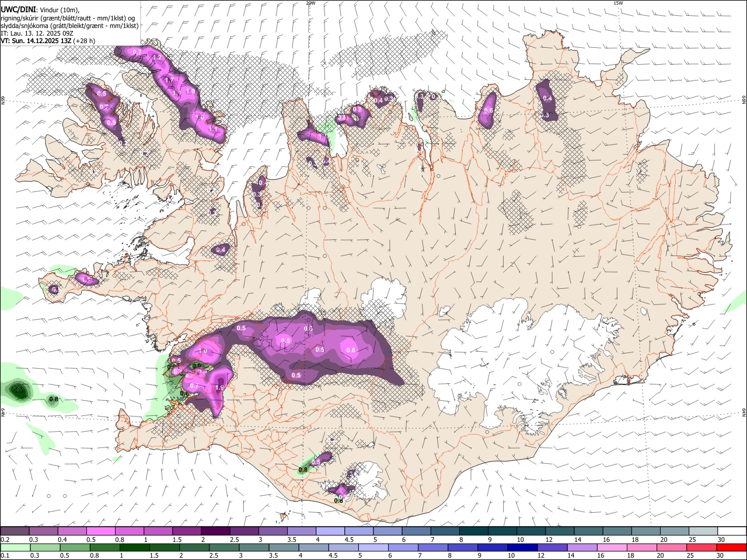
Task: Click the 1.2 precipitation value on the map
Action: [x=157, y=58]
